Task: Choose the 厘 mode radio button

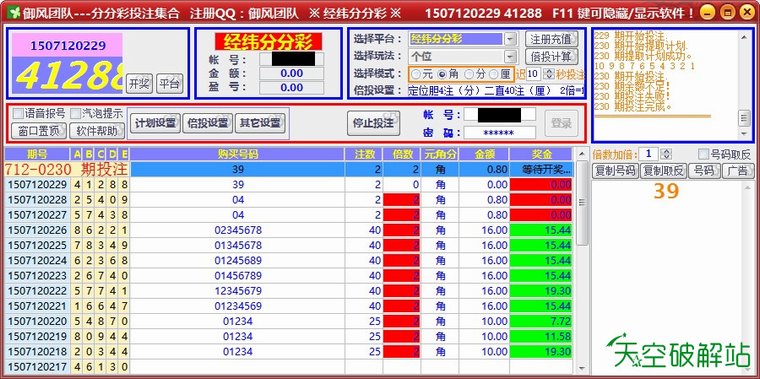Action: pyautogui.click(x=494, y=74)
